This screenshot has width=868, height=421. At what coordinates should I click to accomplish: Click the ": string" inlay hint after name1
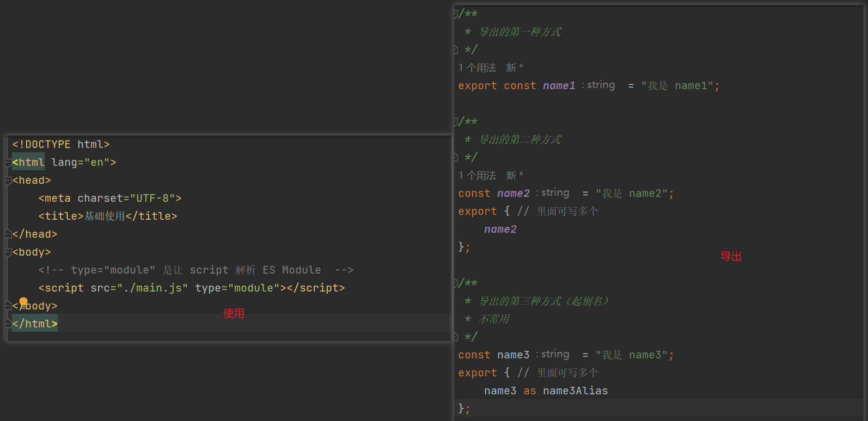598,85
